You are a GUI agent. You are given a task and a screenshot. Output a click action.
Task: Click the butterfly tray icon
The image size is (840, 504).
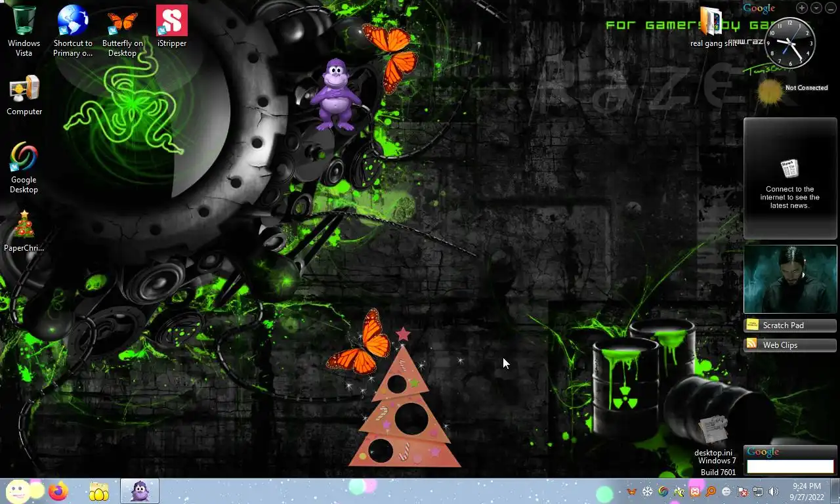(x=632, y=492)
